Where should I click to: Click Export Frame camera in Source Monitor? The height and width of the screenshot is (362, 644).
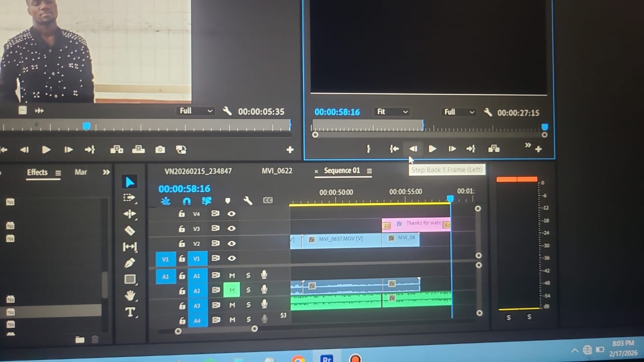click(x=160, y=149)
